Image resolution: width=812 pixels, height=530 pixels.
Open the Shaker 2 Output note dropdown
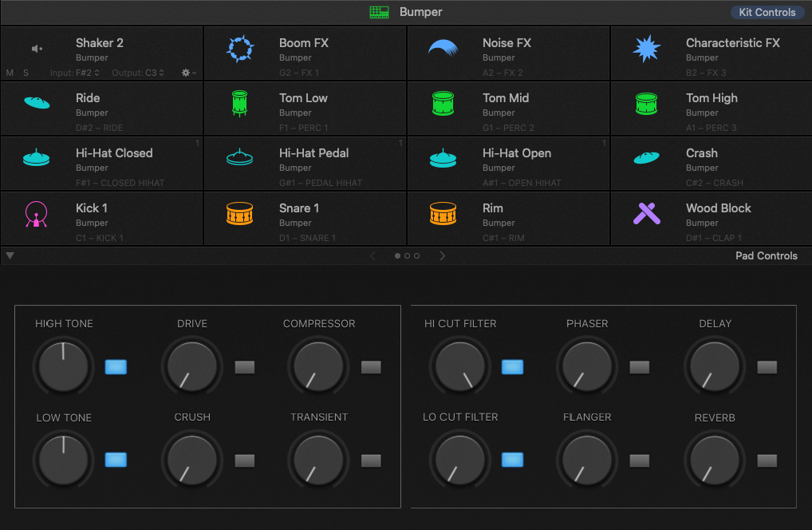pyautogui.click(x=154, y=73)
